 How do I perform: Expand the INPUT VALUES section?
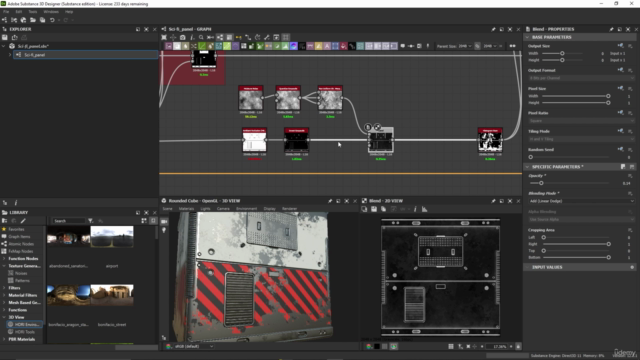527,267
